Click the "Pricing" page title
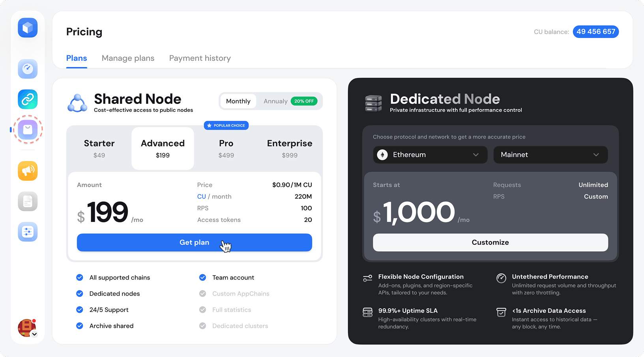644x357 pixels. pyautogui.click(x=84, y=32)
